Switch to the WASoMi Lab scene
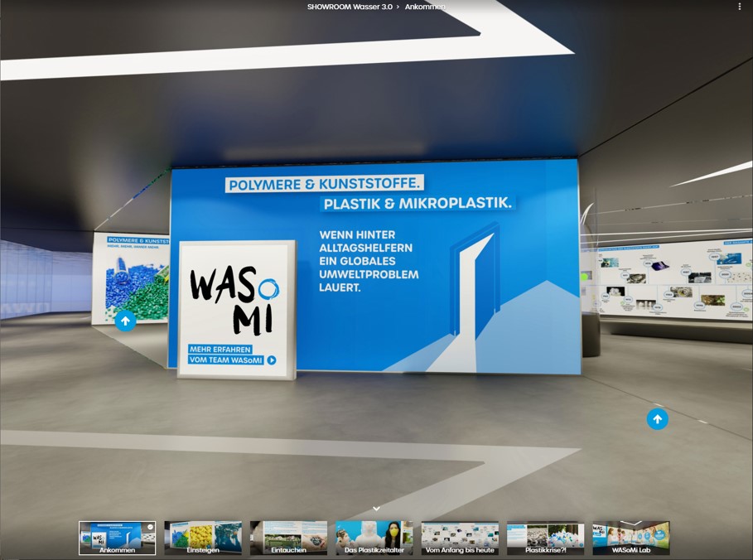This screenshot has height=560, width=753. pos(631,538)
